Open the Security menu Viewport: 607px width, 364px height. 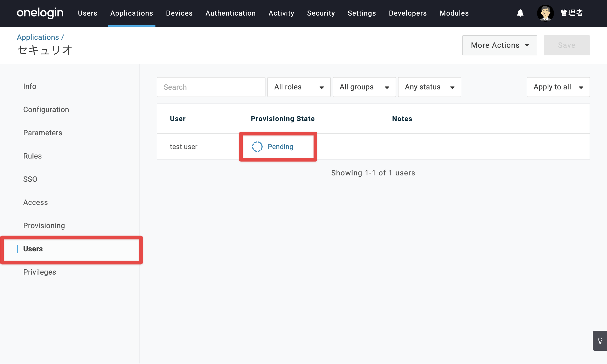click(321, 13)
